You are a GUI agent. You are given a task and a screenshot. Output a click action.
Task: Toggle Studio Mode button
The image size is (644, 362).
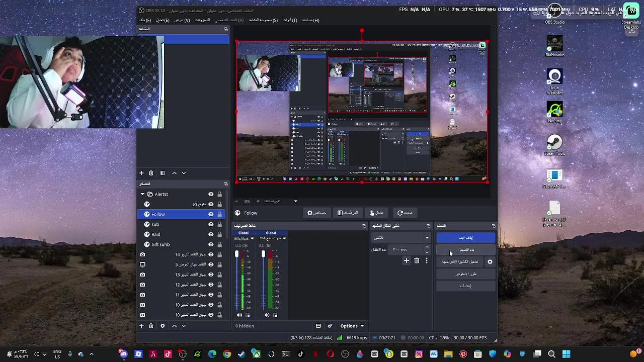(465, 274)
